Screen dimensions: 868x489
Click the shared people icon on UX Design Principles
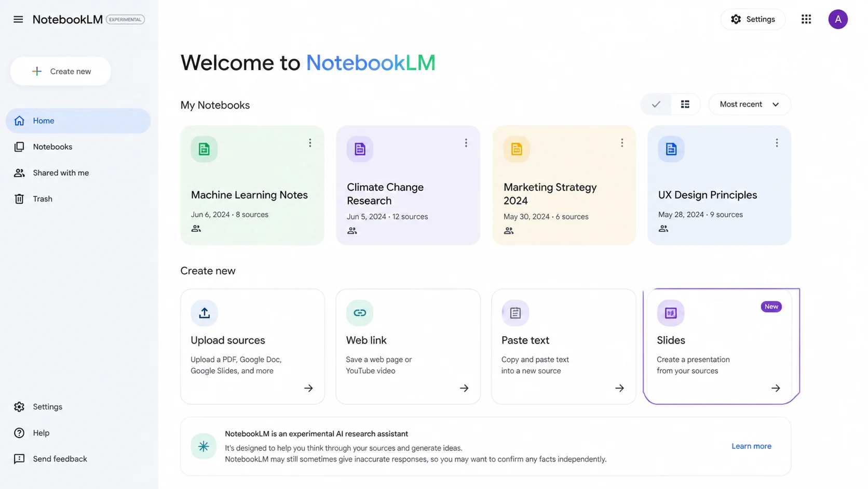click(663, 229)
